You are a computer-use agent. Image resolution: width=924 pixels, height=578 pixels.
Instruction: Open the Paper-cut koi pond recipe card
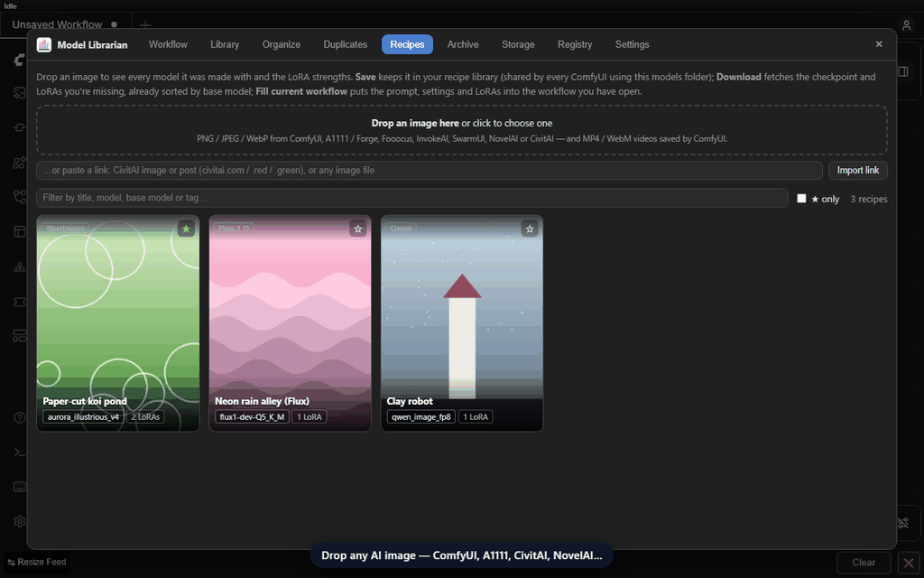[x=118, y=322]
